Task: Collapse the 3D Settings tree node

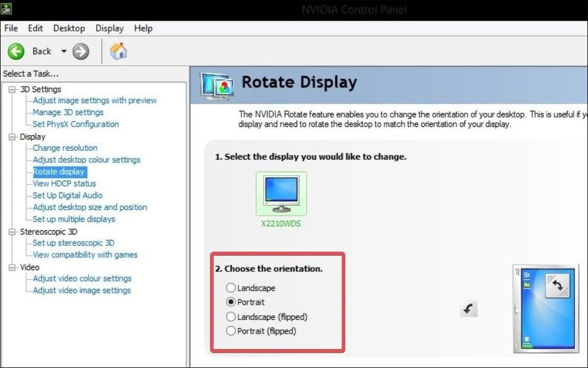Action: [12, 89]
